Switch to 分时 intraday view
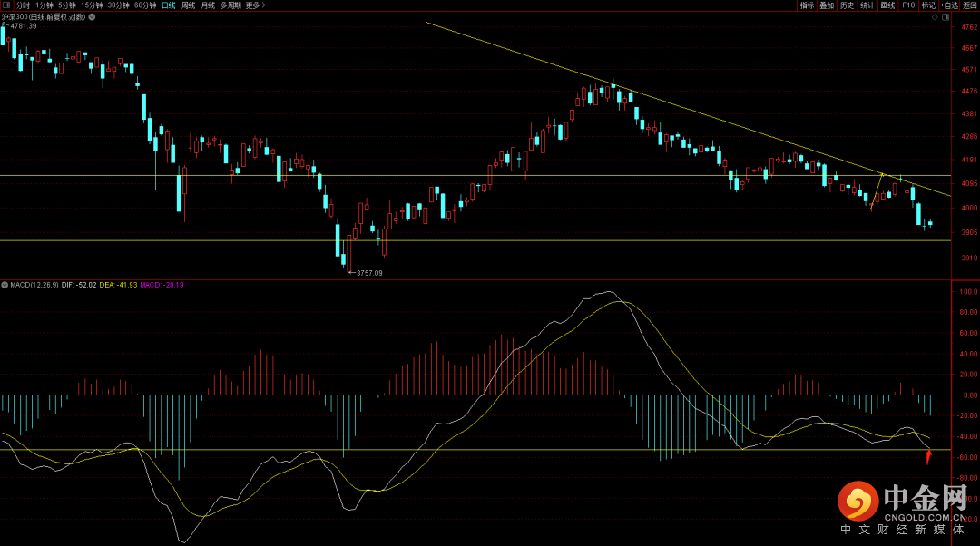This screenshot has height=546, width=980. [23, 5]
